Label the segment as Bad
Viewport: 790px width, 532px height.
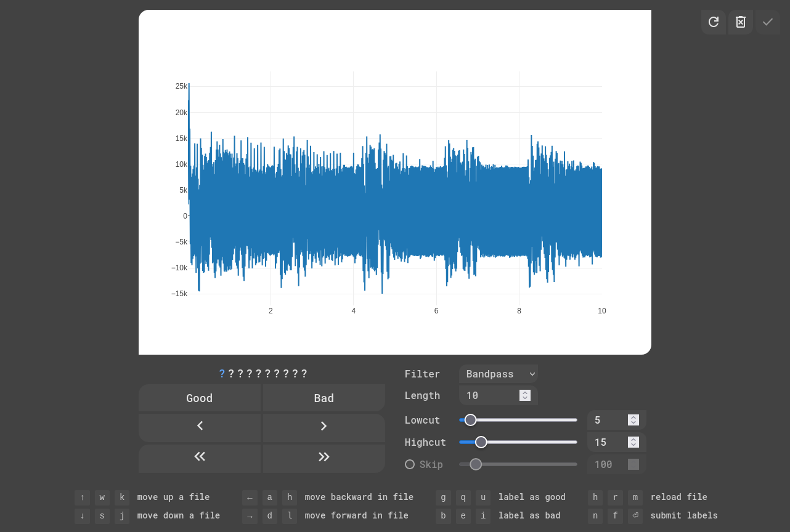(324, 398)
